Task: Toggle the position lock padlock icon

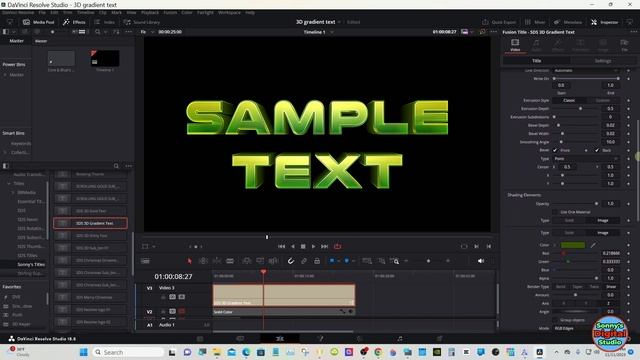Action: [317, 261]
